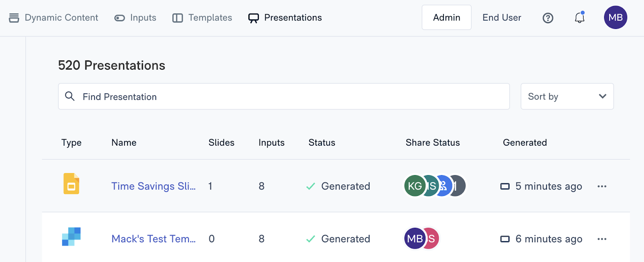Switch to End User view
This screenshot has width=644, height=262.
click(x=502, y=18)
